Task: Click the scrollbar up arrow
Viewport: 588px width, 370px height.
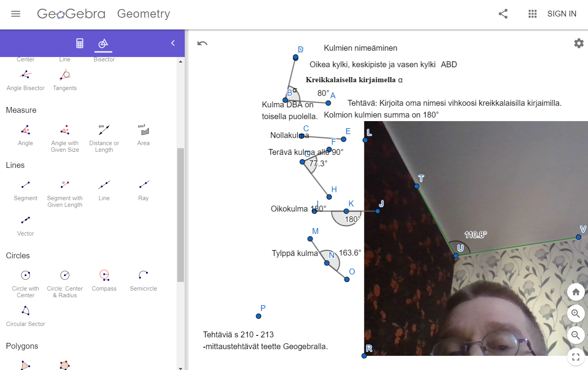Action: coord(180,61)
